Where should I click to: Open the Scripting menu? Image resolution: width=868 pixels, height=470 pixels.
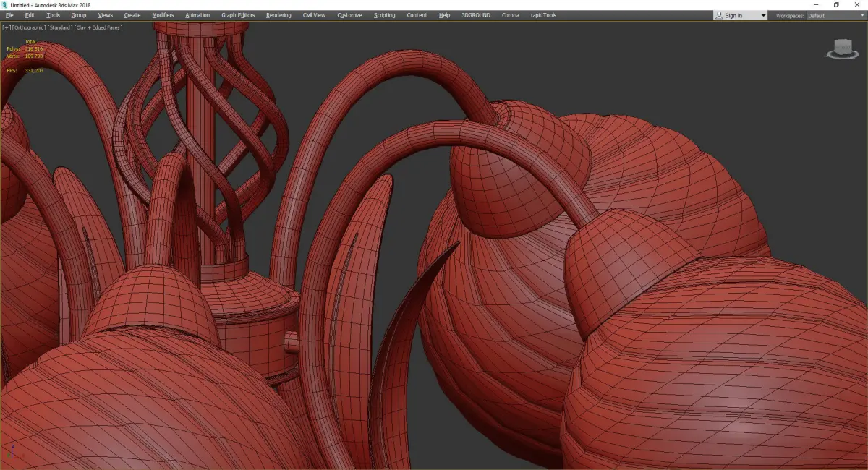(x=384, y=15)
